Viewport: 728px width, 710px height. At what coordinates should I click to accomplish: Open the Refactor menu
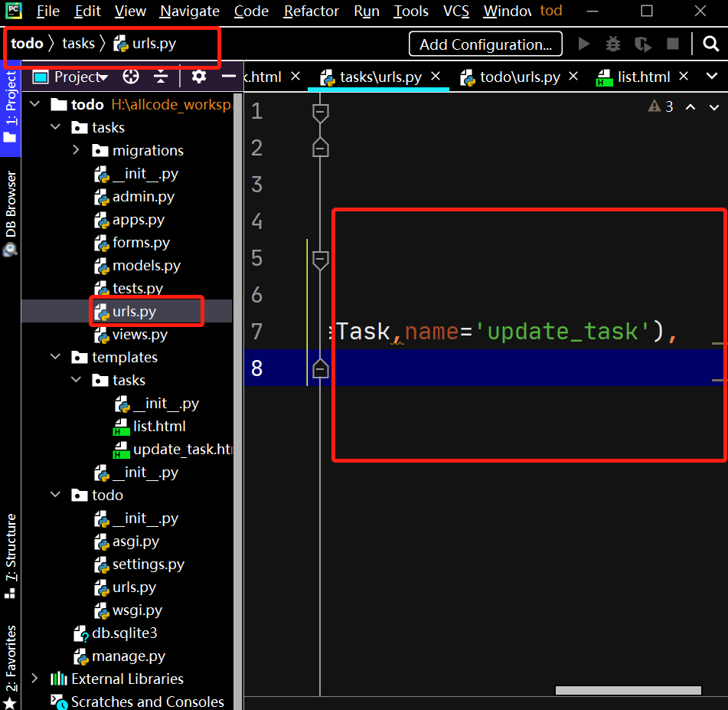tap(311, 11)
